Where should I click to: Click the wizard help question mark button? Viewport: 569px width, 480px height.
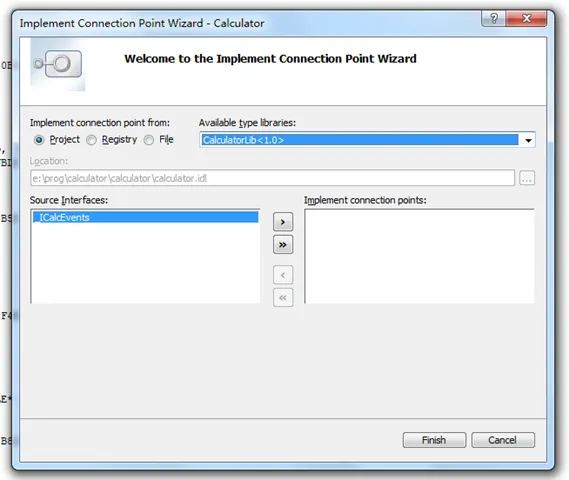(x=494, y=18)
